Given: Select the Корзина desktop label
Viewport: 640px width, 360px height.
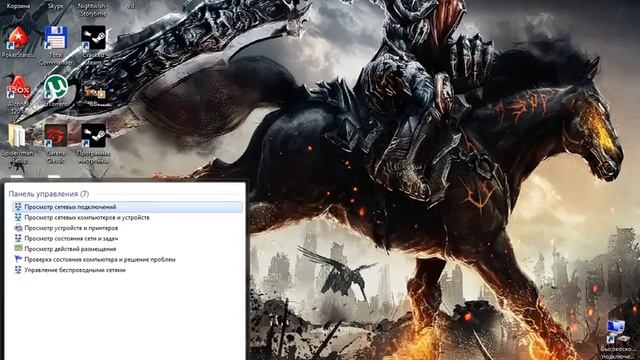Looking at the screenshot, I should click(x=18, y=6).
